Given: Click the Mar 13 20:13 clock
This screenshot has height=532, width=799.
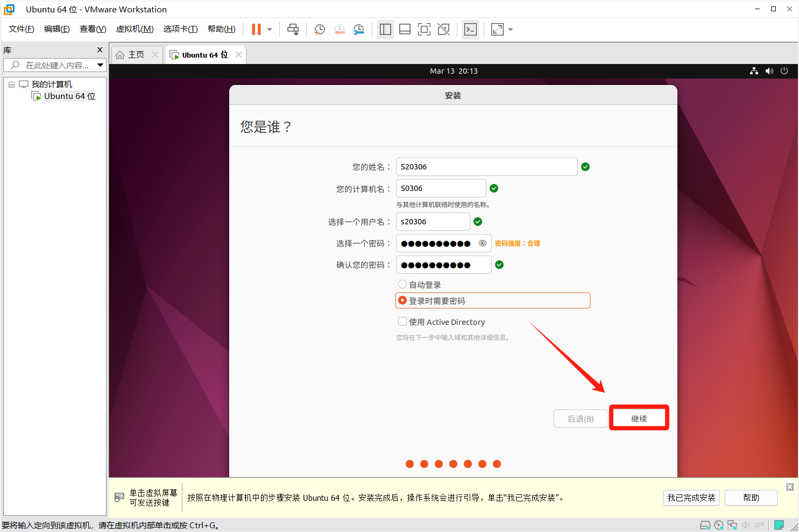Looking at the screenshot, I should click(x=454, y=71).
